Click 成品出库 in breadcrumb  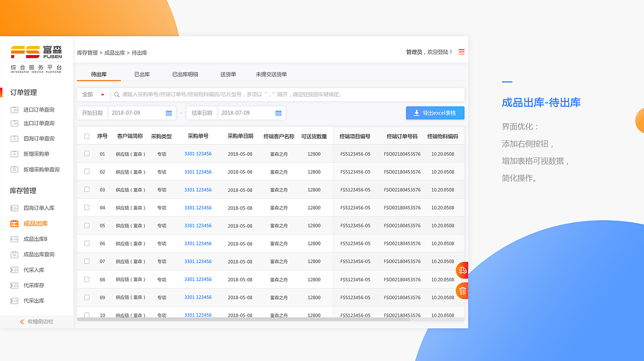[115, 53]
